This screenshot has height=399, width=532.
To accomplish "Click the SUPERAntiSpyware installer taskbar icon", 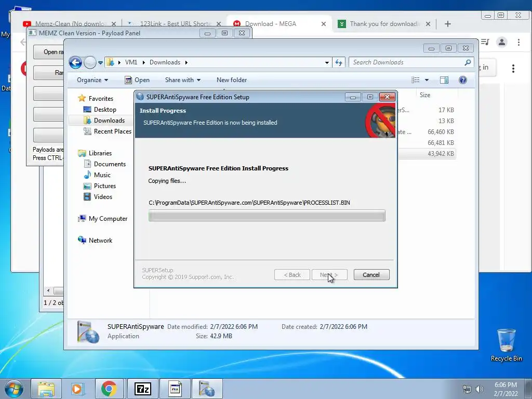I will click(207, 389).
